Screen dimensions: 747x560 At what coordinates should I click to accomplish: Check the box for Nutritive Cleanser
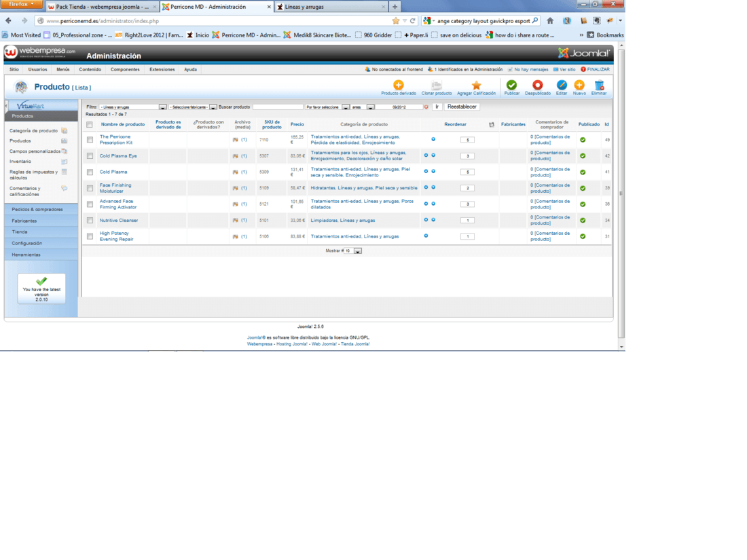[90, 221]
